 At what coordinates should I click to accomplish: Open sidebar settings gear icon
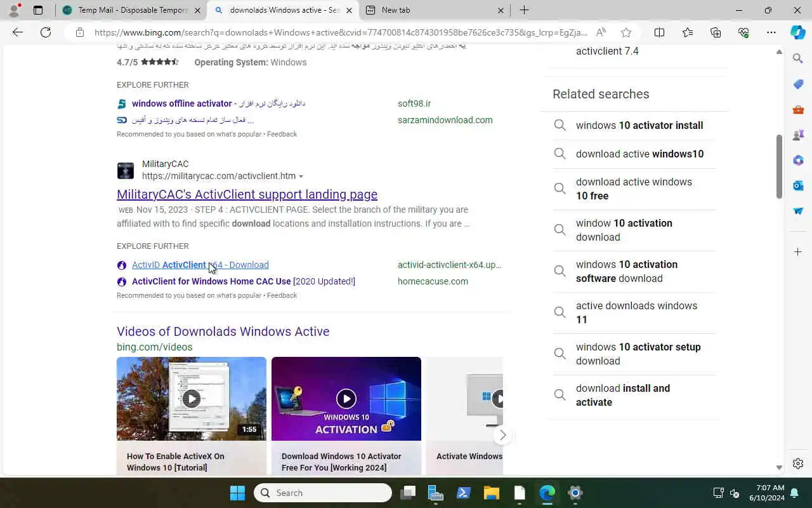pos(798,464)
